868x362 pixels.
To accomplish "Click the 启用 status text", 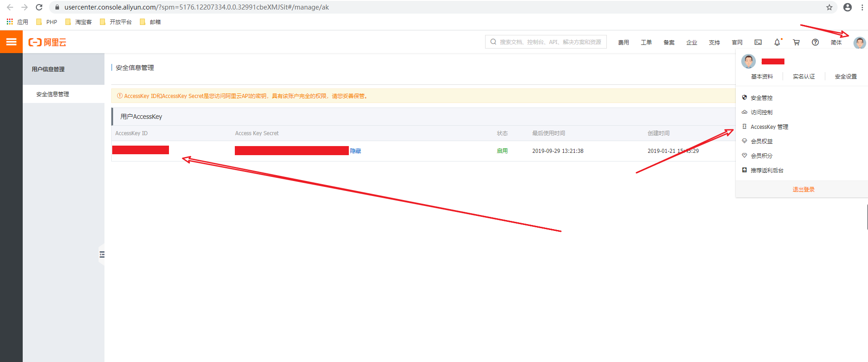I will point(502,151).
